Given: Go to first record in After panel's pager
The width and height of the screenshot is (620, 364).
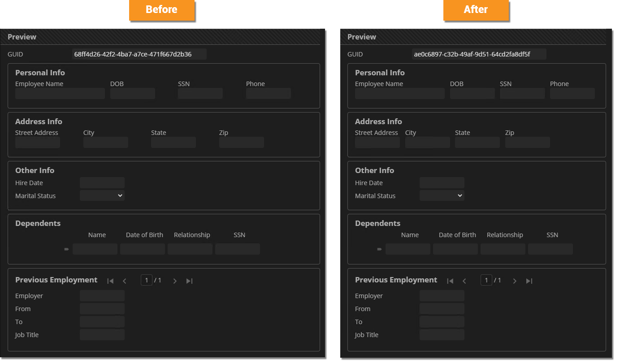Looking at the screenshot, I should coord(450,281).
